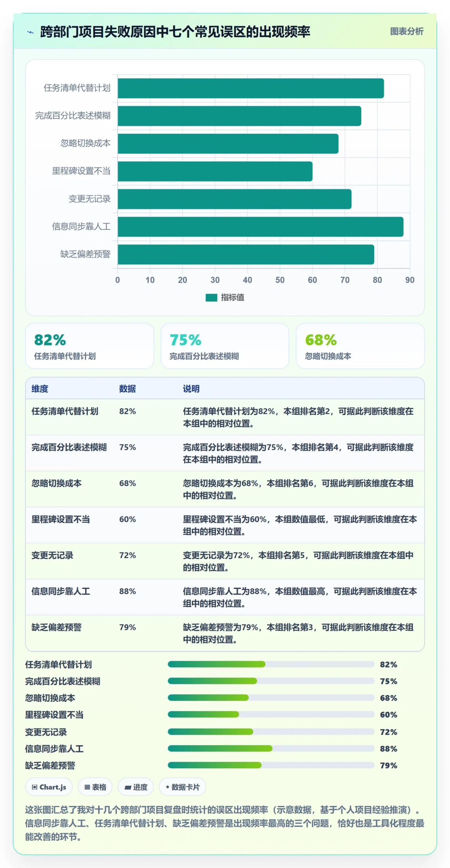The width and height of the screenshot is (450, 868).
Task: Click the 说明 table column header
Action: coord(191,389)
